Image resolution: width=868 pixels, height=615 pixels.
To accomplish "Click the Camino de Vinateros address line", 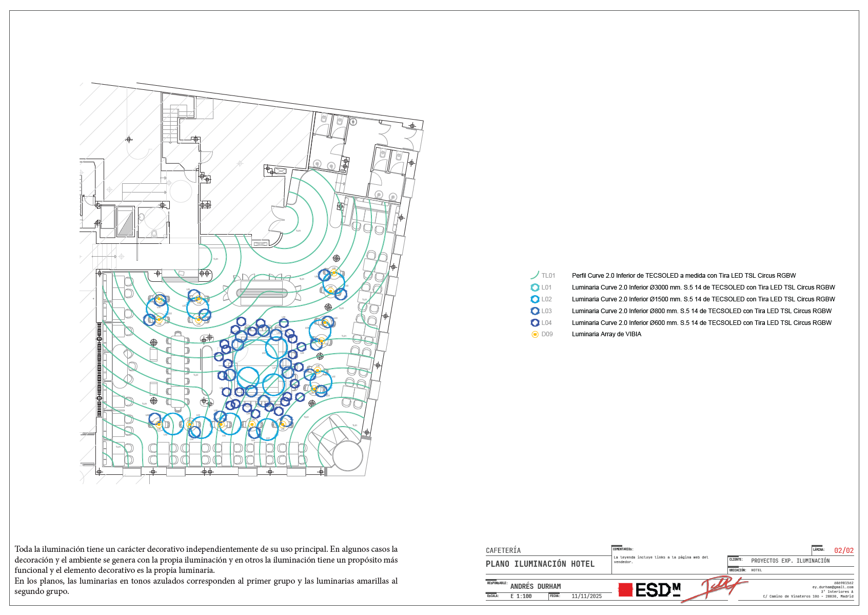I will tap(808, 597).
